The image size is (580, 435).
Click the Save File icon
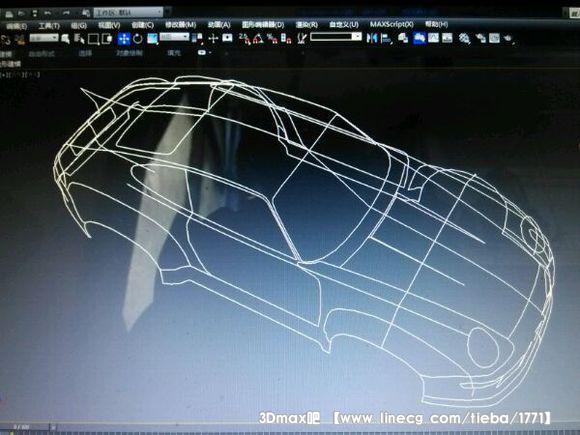pos(35,14)
